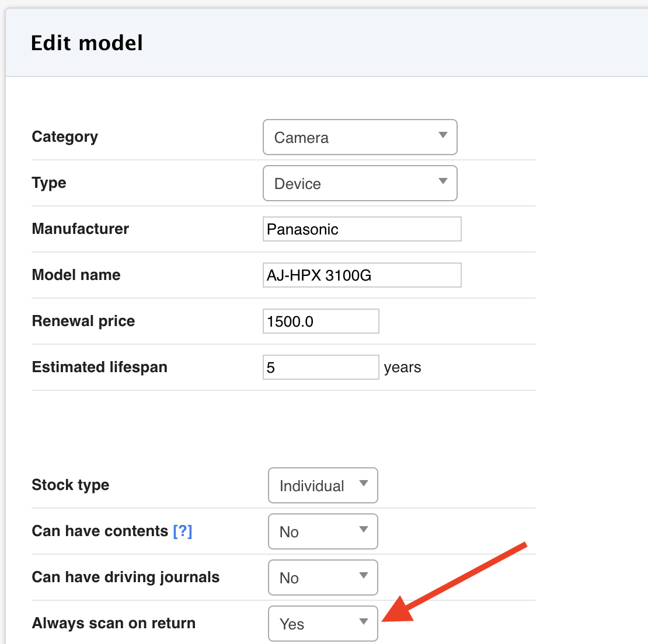Click the Stock type label

(x=71, y=485)
